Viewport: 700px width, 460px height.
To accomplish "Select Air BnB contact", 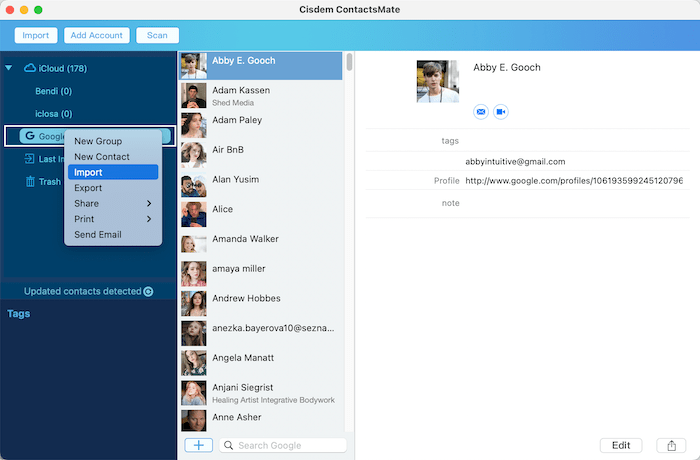I will click(x=262, y=155).
